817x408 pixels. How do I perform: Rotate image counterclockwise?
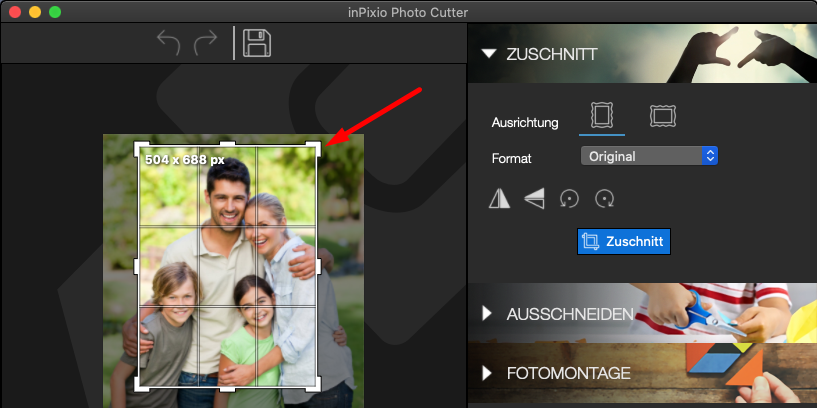coord(569,199)
